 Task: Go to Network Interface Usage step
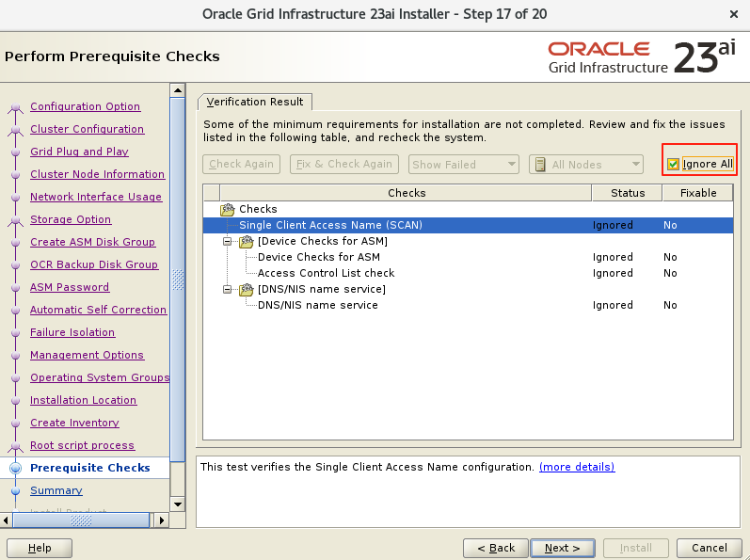click(96, 197)
